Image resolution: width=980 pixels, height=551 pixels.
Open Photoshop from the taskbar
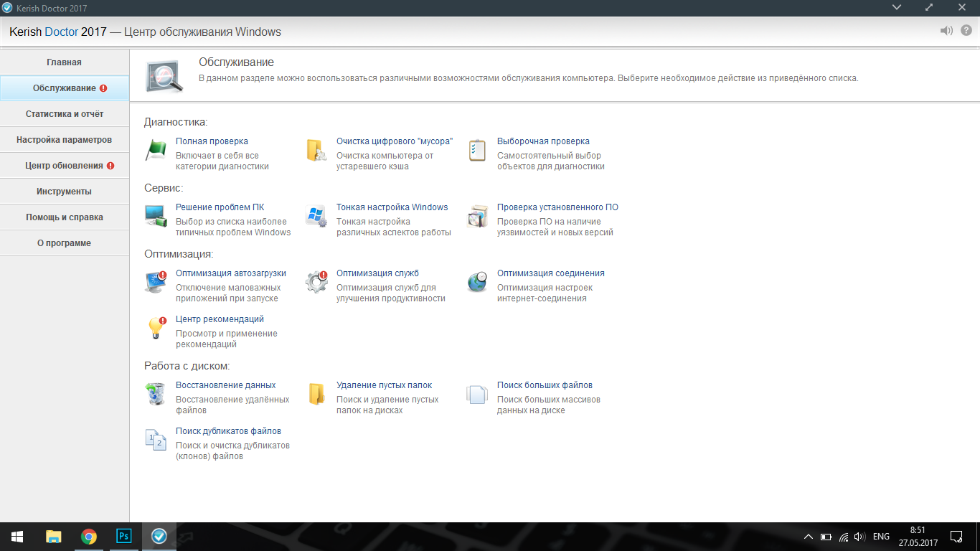click(123, 537)
